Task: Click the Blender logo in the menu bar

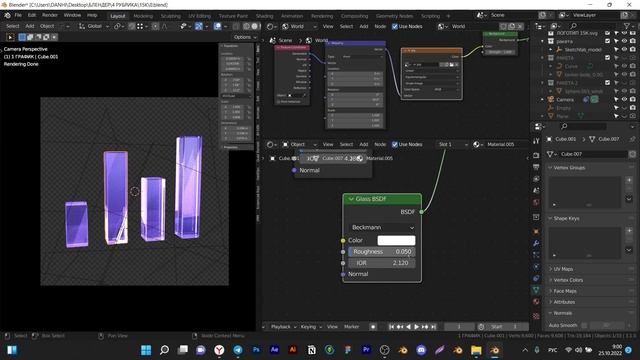Action: pos(7,16)
